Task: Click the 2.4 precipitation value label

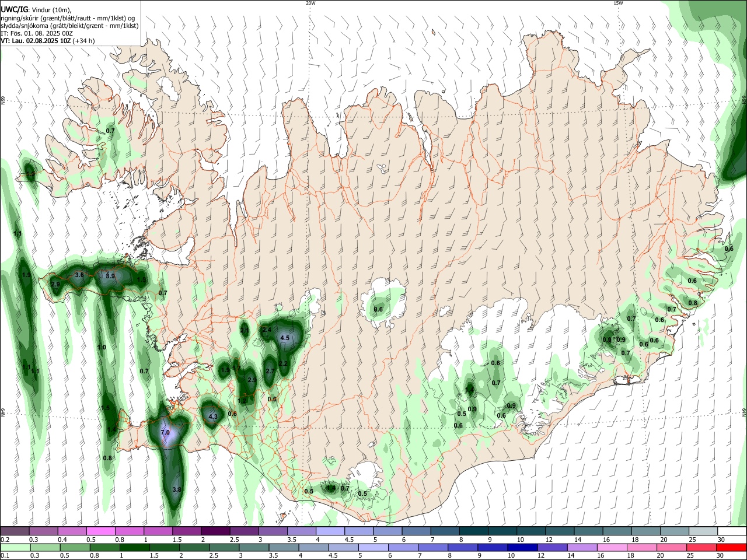Action: pyautogui.click(x=267, y=330)
